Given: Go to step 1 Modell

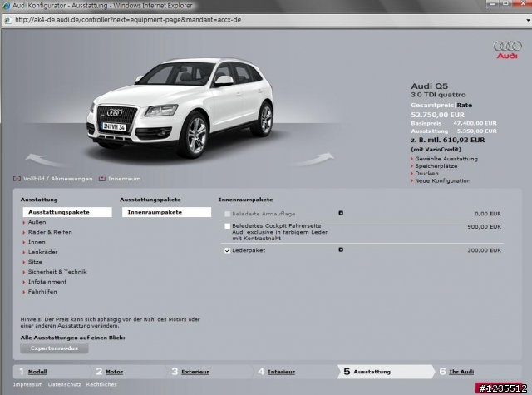Looking at the screenshot, I should click(37, 372).
